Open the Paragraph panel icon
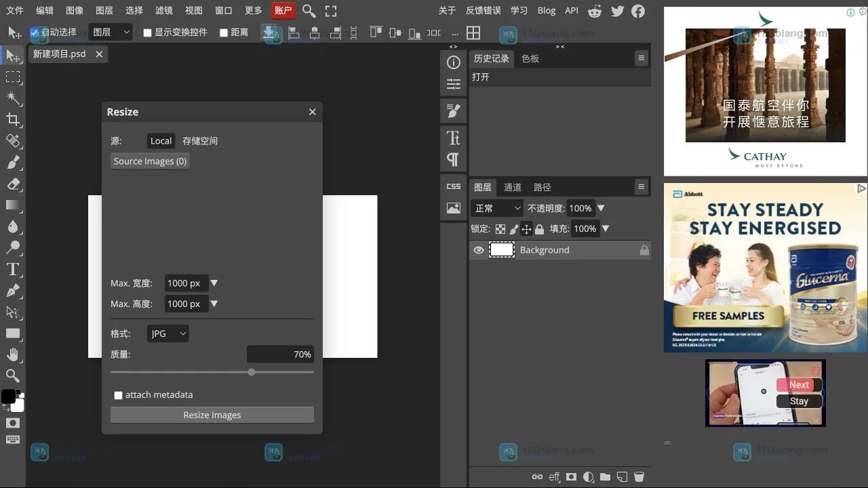 pos(454,159)
